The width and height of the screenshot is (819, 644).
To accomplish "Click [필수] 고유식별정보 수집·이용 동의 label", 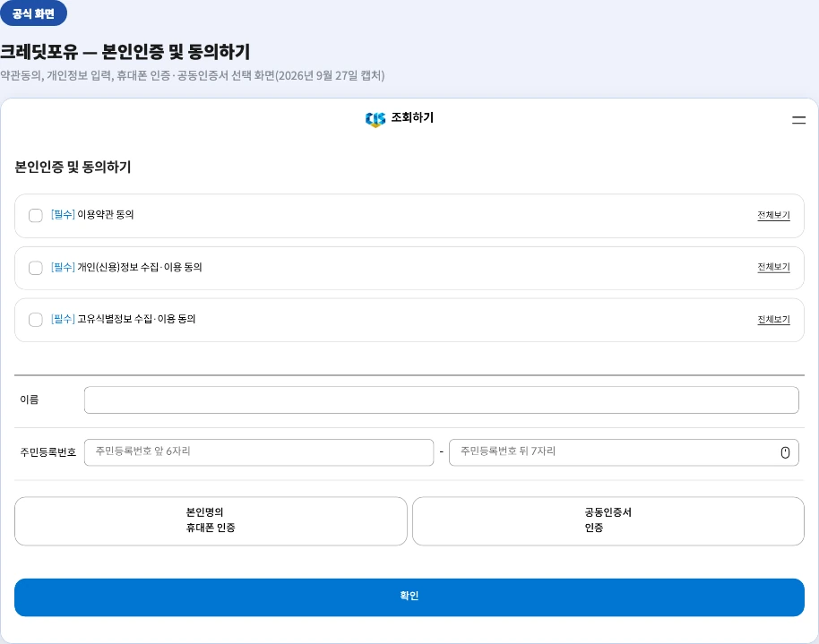I will tap(124, 319).
